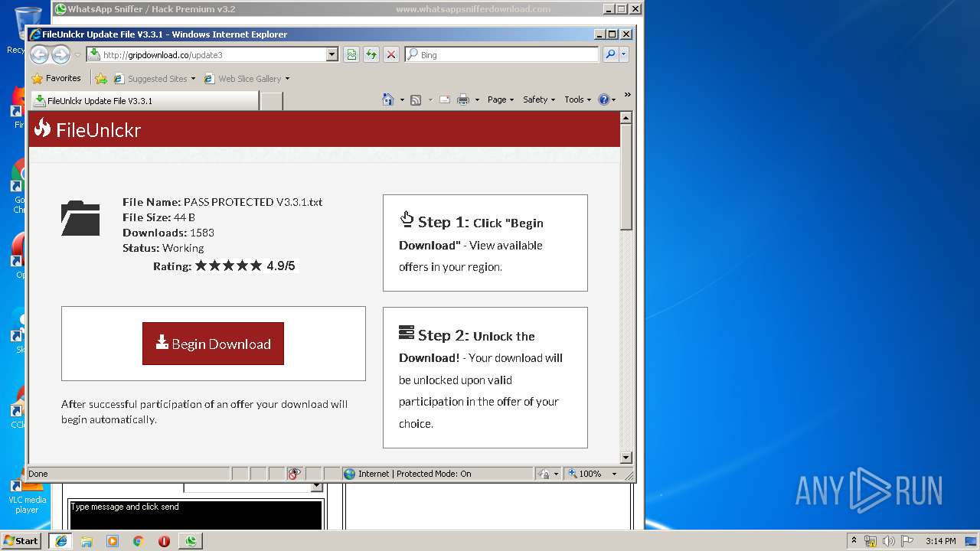Open the Page menu
Viewport: 980px width, 551px height.
[501, 99]
